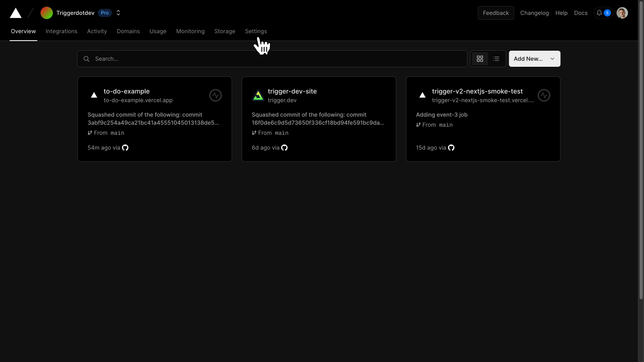Focus the project Search field

pyautogui.click(x=272, y=59)
